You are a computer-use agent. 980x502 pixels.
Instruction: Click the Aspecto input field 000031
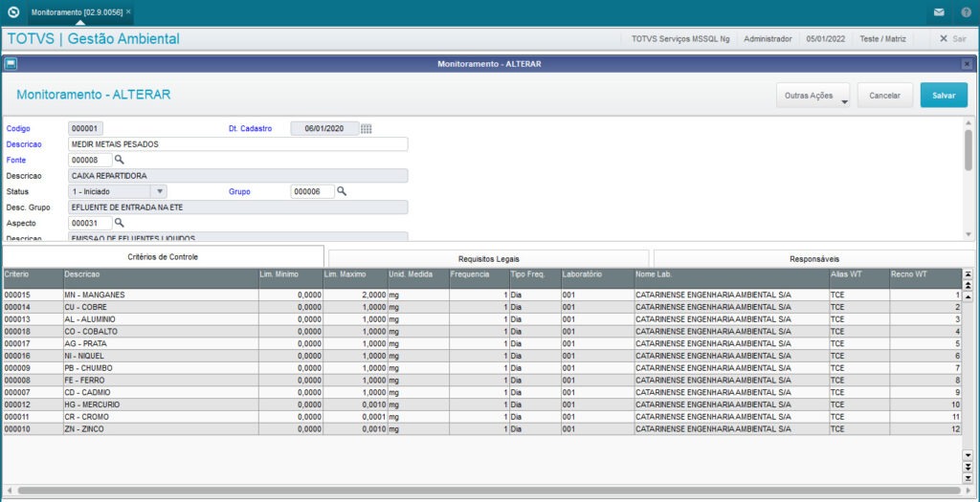tap(91, 223)
